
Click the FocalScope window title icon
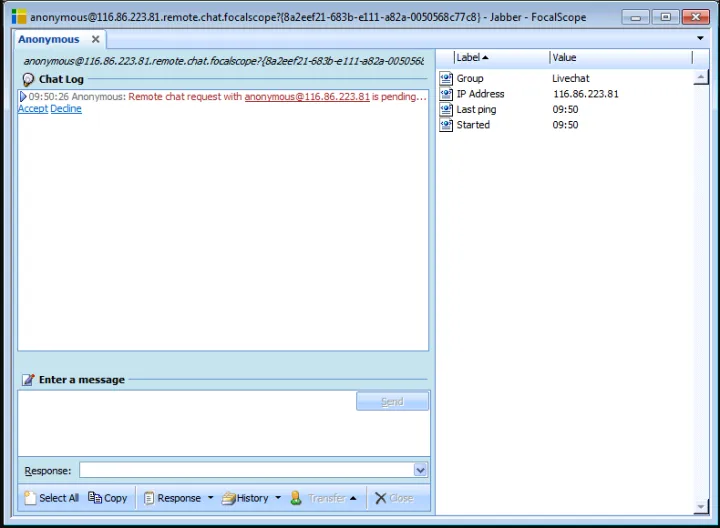(19, 17)
